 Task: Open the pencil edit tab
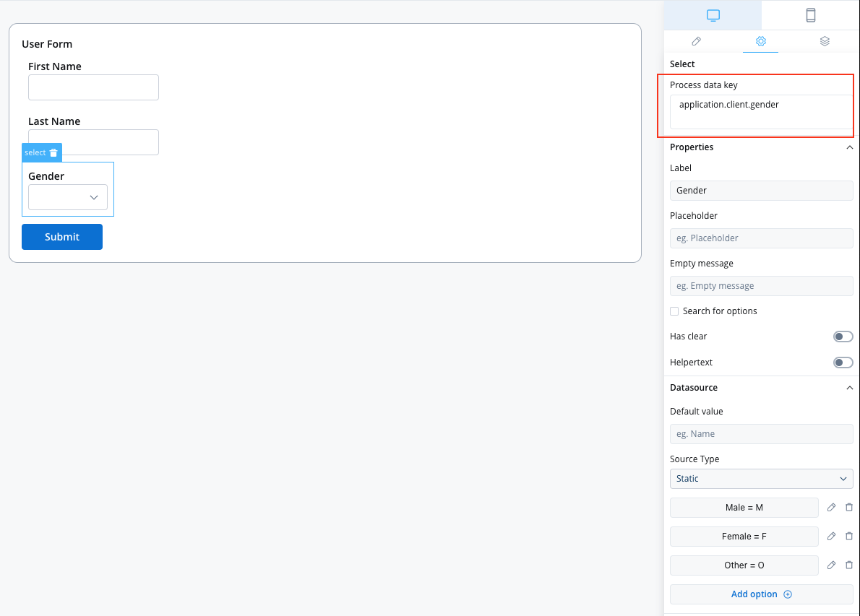pos(696,41)
